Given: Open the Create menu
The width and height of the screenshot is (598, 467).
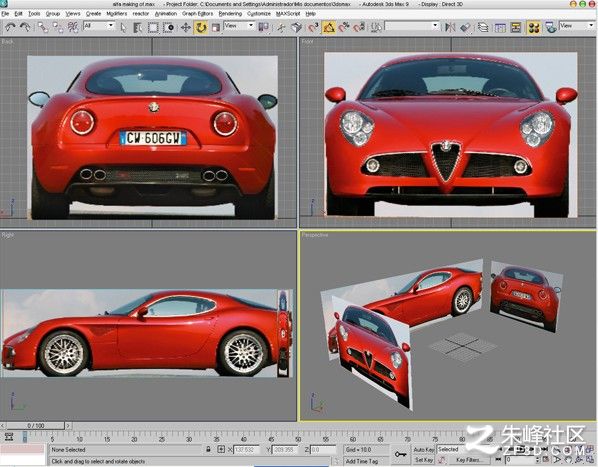Looking at the screenshot, I should coord(93,14).
